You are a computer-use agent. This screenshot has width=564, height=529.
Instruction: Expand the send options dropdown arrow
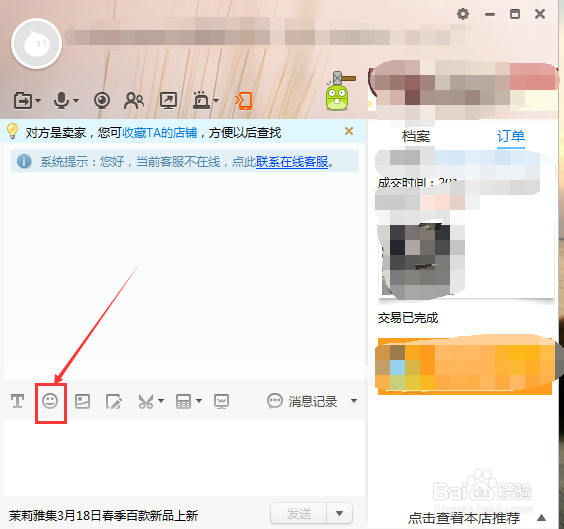pyautogui.click(x=339, y=513)
